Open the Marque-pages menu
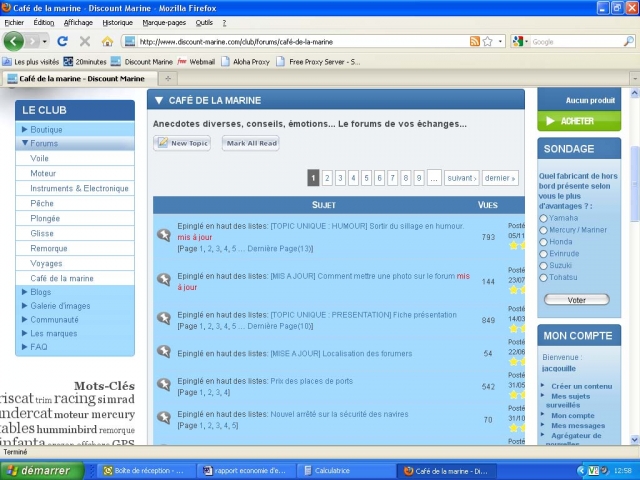Screen dimensions: 640x480 (164, 23)
